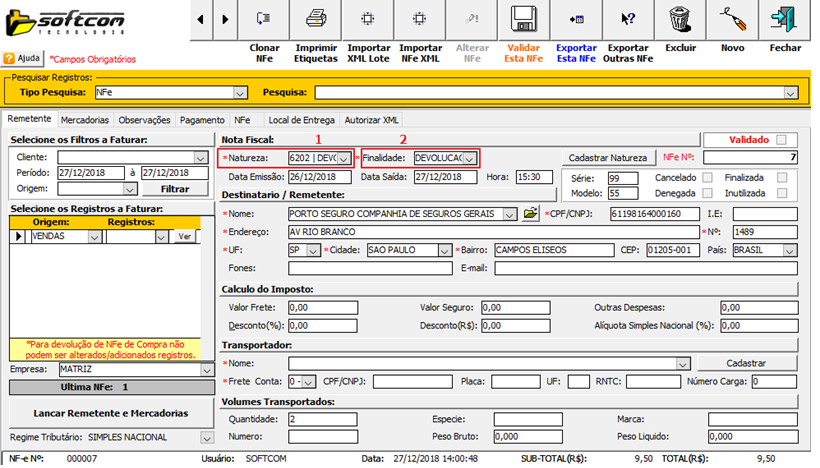Viewport: 820px width, 468px height.
Task: Click the Cadastrar Natureza button
Action: coord(607,158)
